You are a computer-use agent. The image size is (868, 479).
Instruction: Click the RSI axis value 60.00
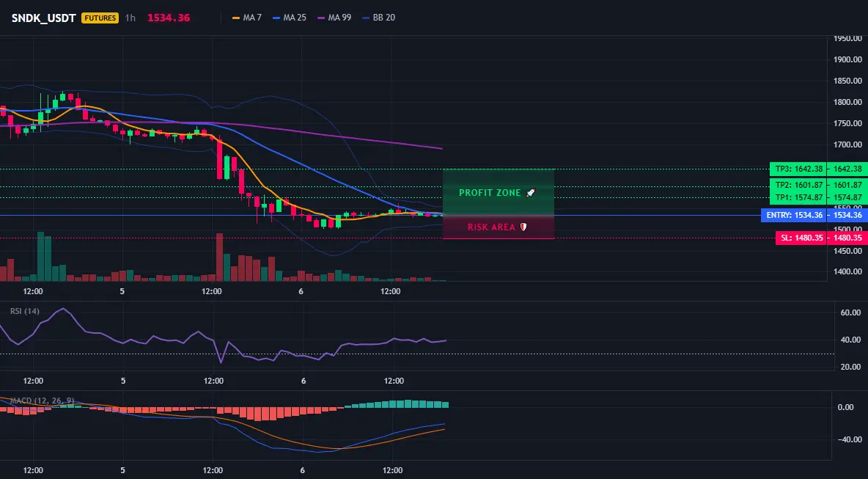852,313
